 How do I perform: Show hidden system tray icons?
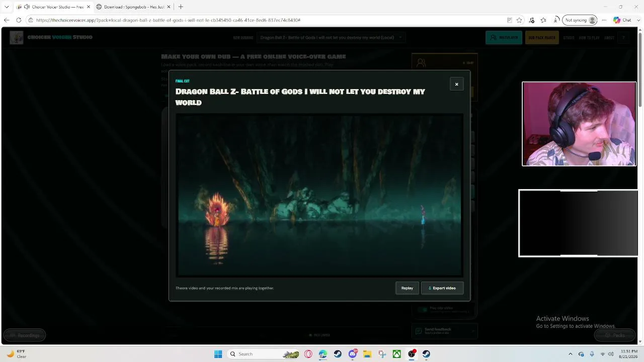click(x=570, y=354)
